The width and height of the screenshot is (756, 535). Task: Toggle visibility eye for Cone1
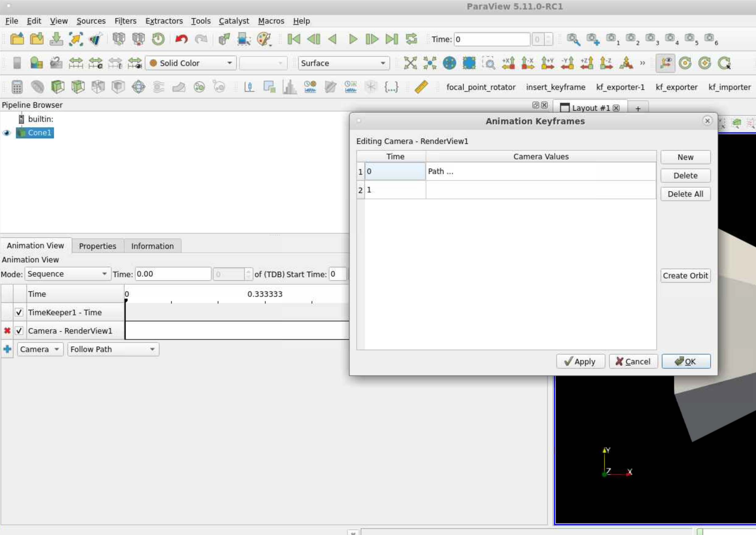coord(6,133)
